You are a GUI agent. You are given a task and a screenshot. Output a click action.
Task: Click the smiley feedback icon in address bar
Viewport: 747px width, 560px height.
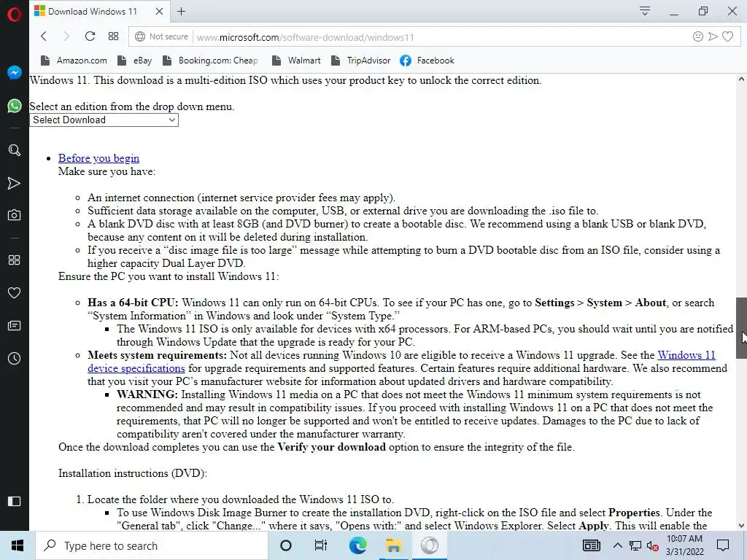698,36
